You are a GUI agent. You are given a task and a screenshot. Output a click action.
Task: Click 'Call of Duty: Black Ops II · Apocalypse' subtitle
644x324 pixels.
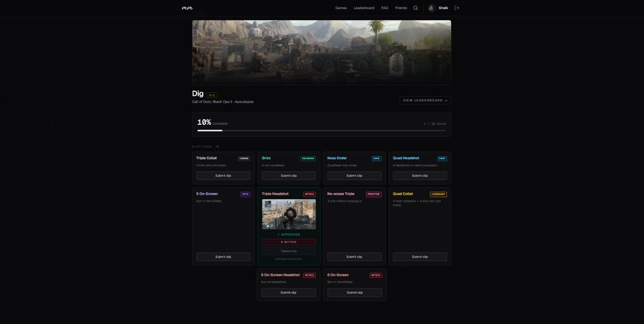(223, 102)
